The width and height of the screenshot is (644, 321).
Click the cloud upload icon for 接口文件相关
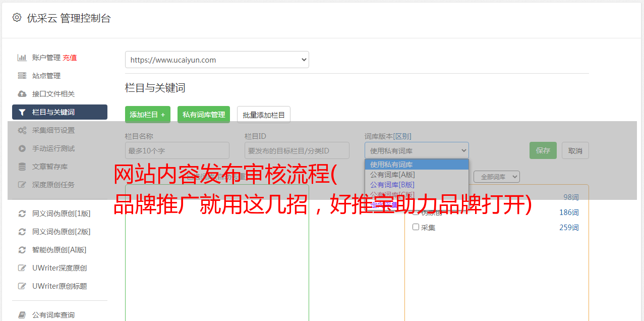(22, 94)
